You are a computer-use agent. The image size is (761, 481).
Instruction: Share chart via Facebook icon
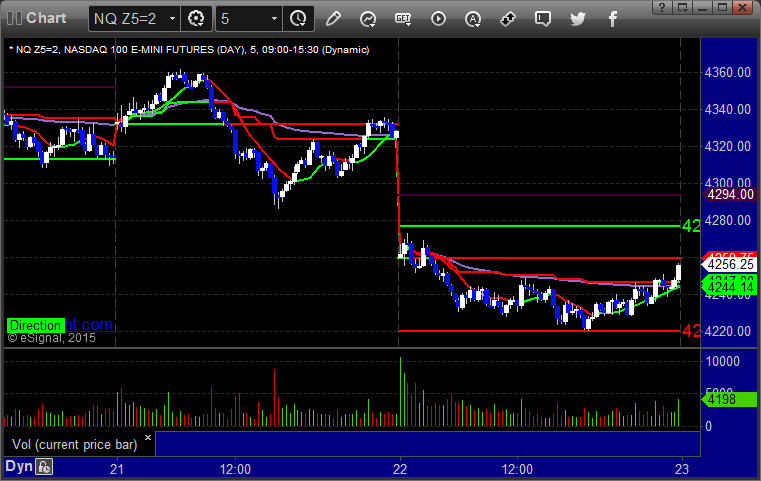point(612,19)
